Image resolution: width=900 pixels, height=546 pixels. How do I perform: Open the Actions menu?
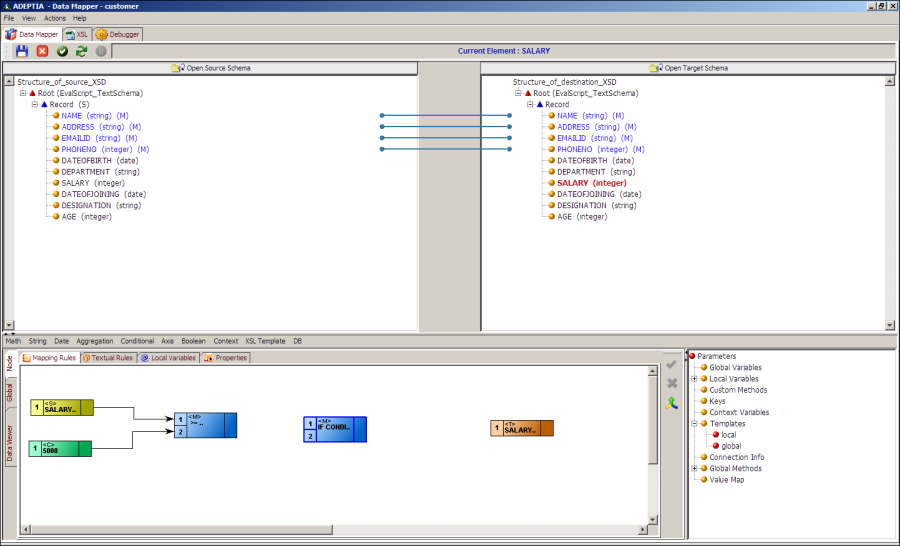pyautogui.click(x=55, y=18)
